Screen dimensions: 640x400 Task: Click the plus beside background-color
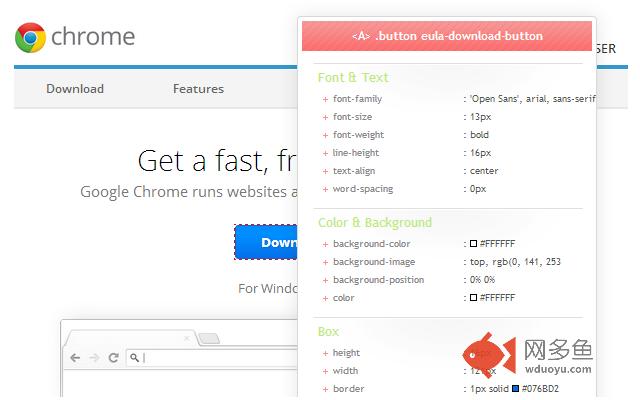325,244
